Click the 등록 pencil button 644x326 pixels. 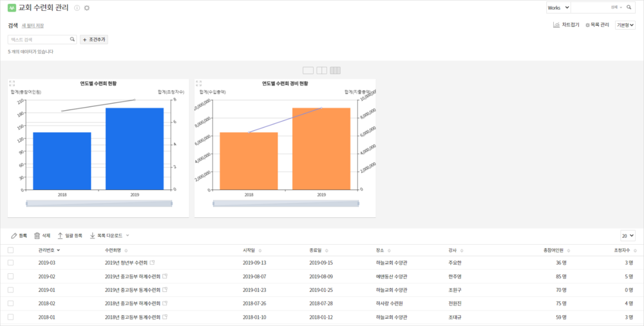coord(19,236)
